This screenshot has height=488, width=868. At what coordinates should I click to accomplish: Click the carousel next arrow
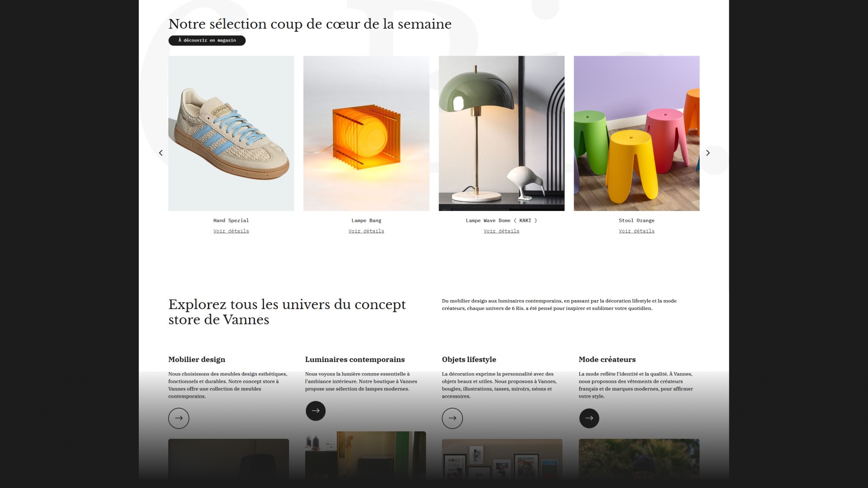pyautogui.click(x=708, y=153)
